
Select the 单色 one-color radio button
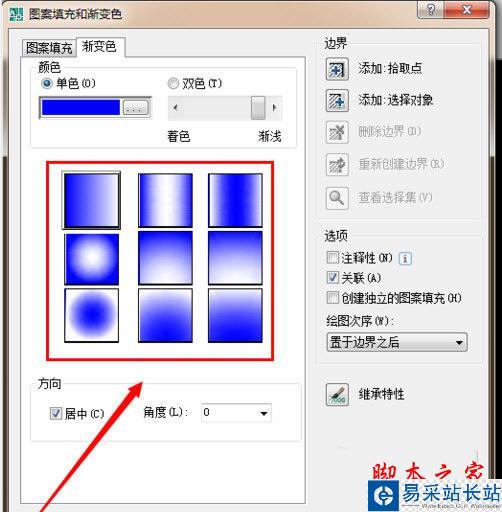point(47,83)
